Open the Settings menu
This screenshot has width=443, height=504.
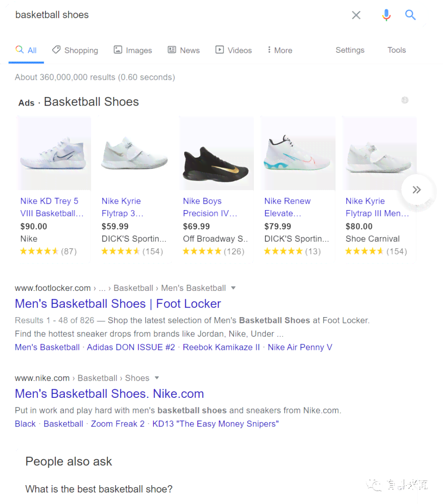(350, 50)
